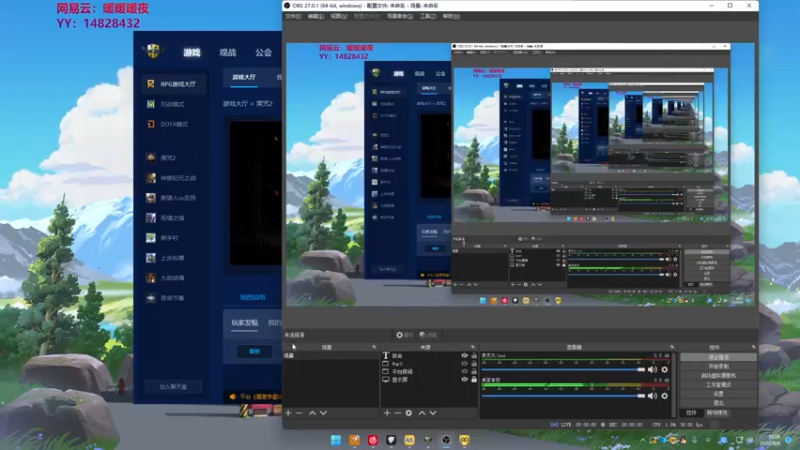
Task: Click the 开始录制 start recording button
Action: (718, 366)
